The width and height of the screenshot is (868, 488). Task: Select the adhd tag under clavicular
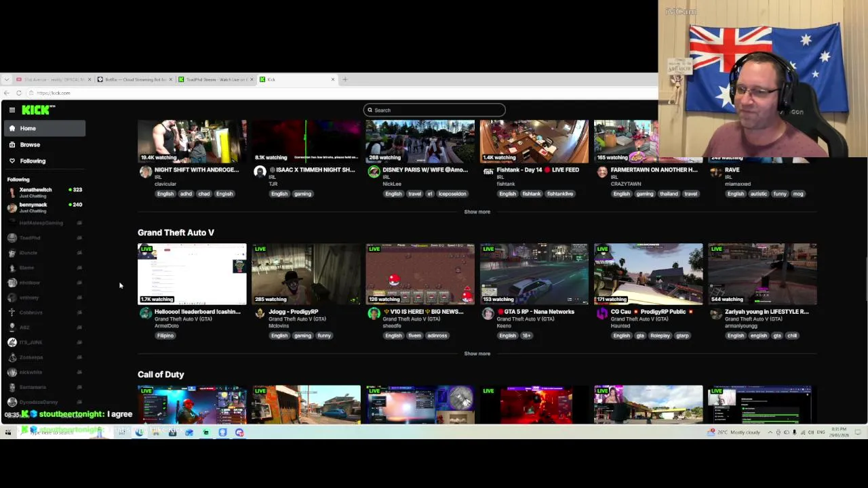tap(186, 194)
